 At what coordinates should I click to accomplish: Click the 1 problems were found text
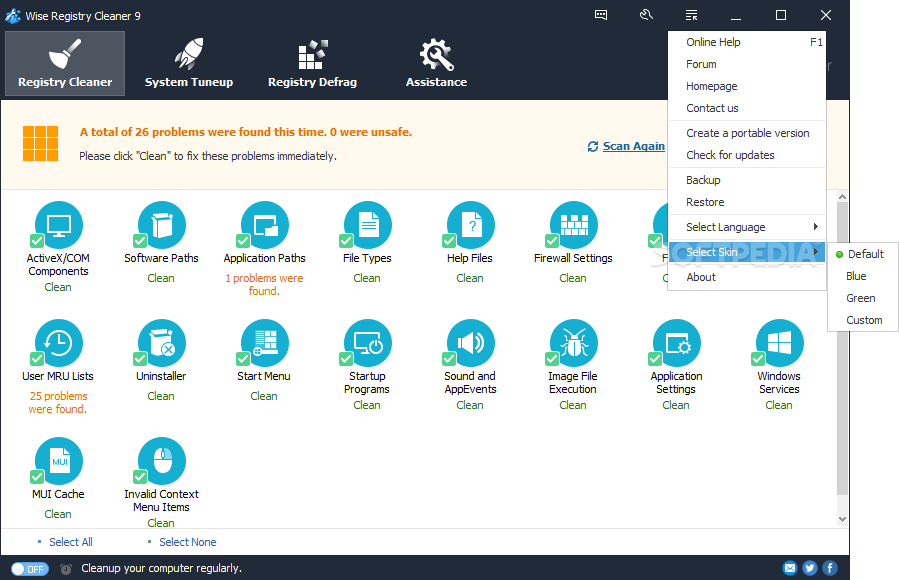pos(264,284)
